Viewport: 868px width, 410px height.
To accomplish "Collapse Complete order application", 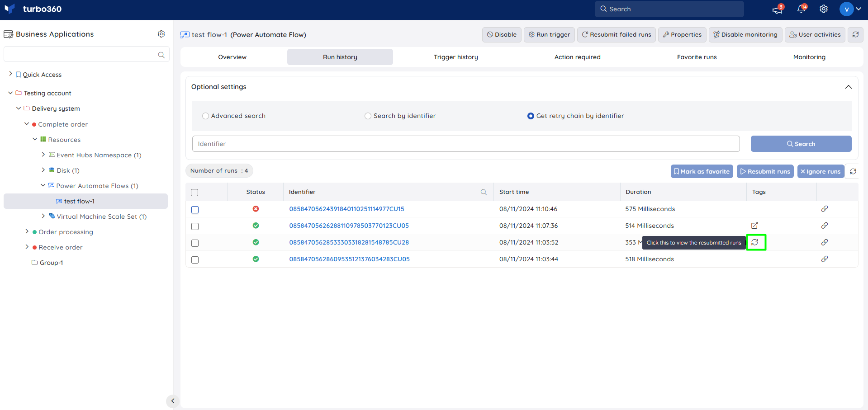I will (x=27, y=123).
